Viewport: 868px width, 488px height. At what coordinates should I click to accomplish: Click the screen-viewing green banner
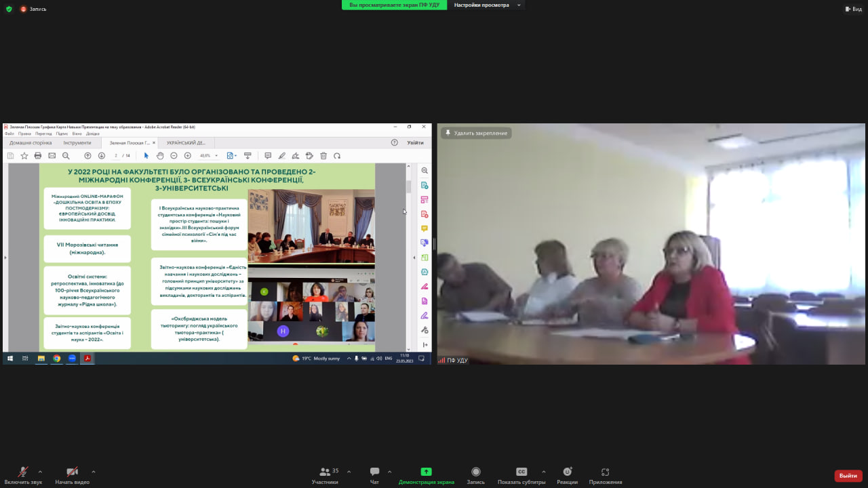tap(394, 5)
